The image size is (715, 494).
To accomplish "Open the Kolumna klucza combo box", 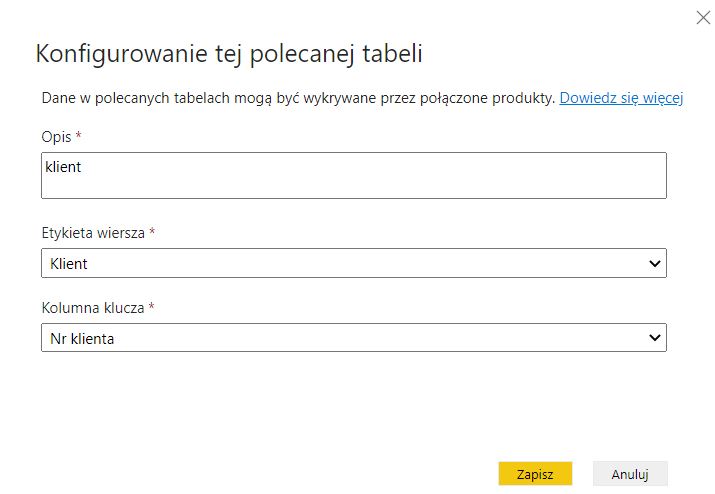I will pos(353,338).
